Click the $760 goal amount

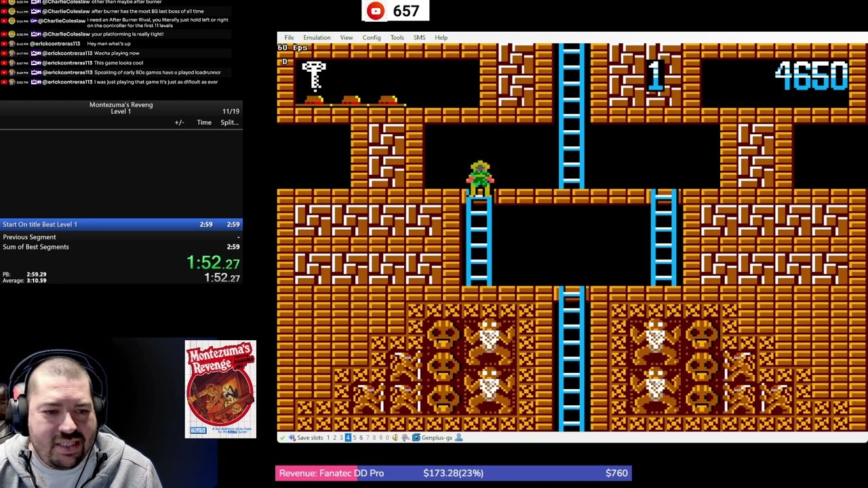(616, 473)
